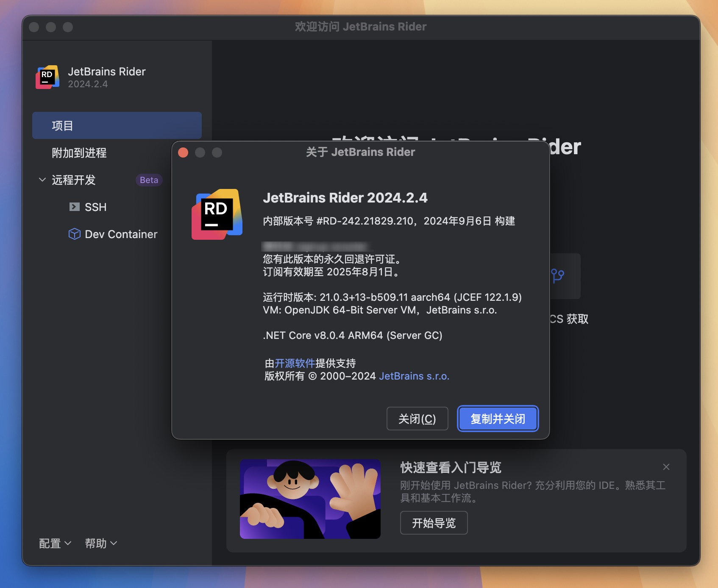
Task: Click the 远程开发 sidebar label
Action: [74, 180]
